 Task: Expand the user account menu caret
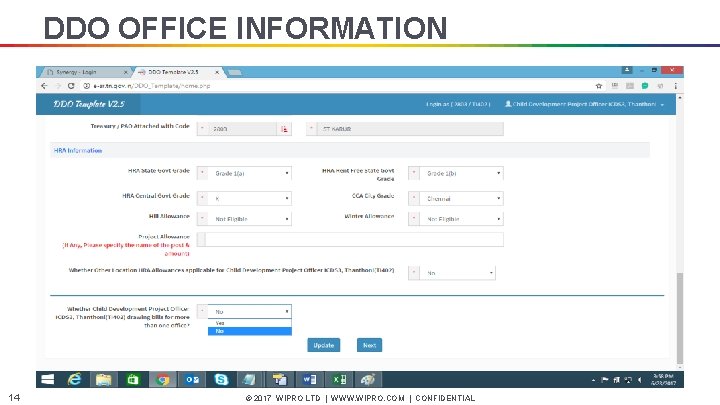tap(662, 105)
